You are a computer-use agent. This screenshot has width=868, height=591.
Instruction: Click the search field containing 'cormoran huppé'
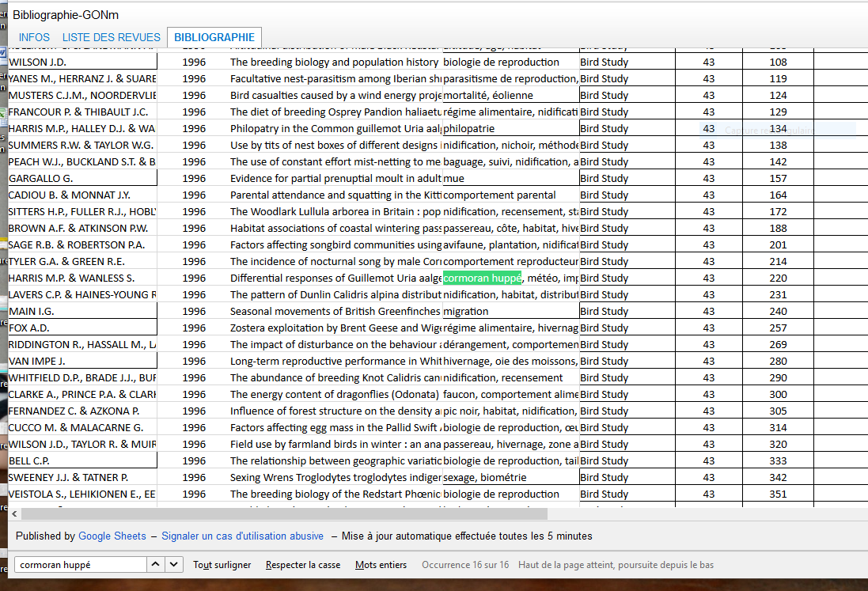coord(81,565)
